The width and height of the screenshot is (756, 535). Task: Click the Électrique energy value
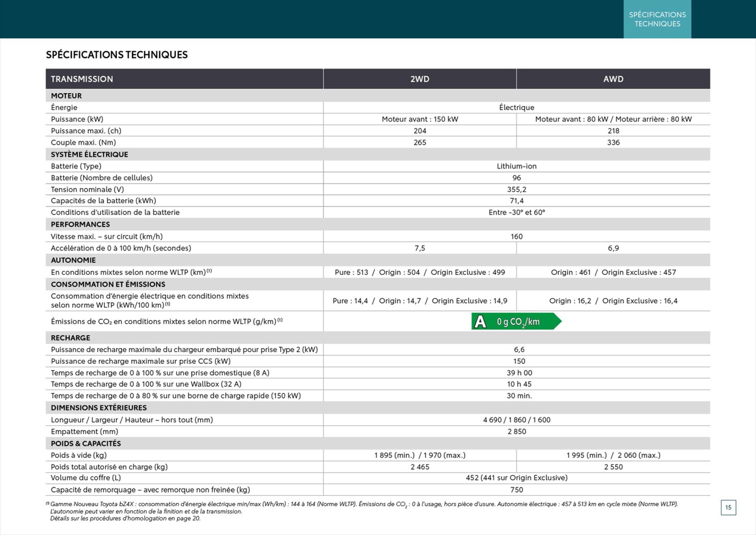point(517,107)
